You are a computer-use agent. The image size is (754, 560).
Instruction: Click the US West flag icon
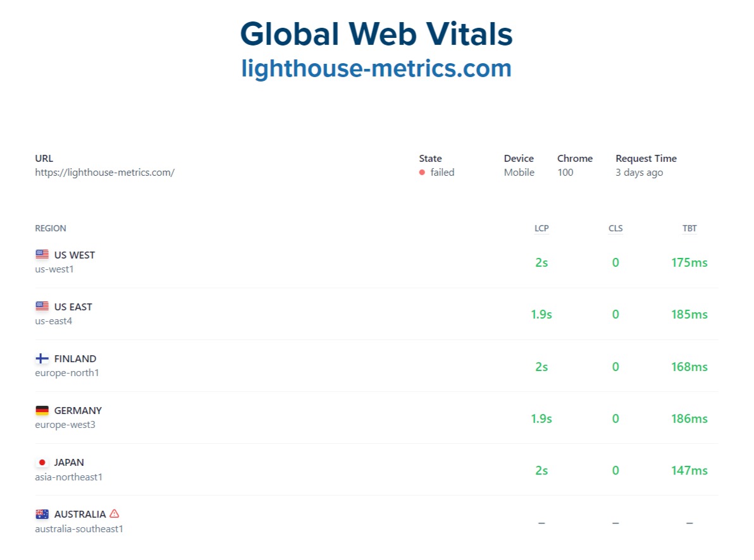tap(42, 254)
